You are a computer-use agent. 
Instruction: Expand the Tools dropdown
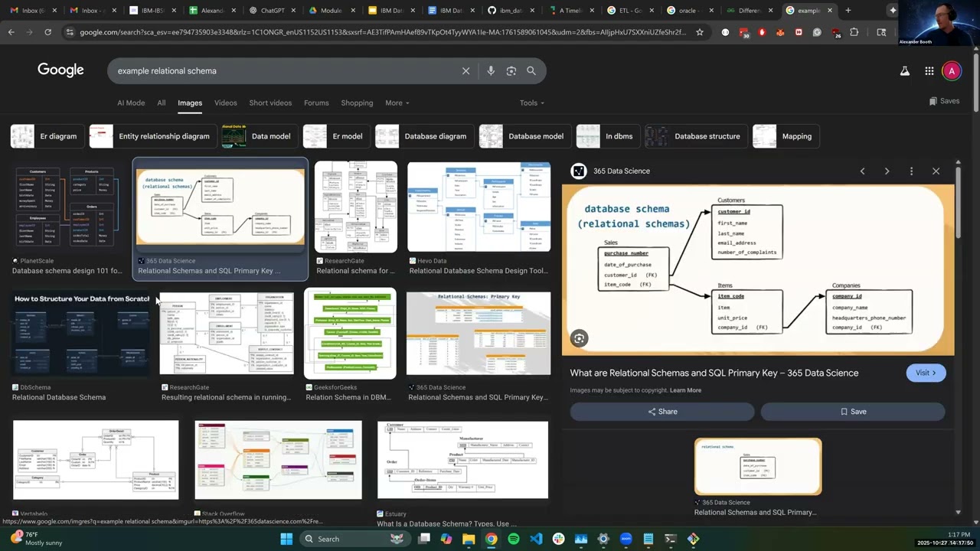pyautogui.click(x=532, y=103)
